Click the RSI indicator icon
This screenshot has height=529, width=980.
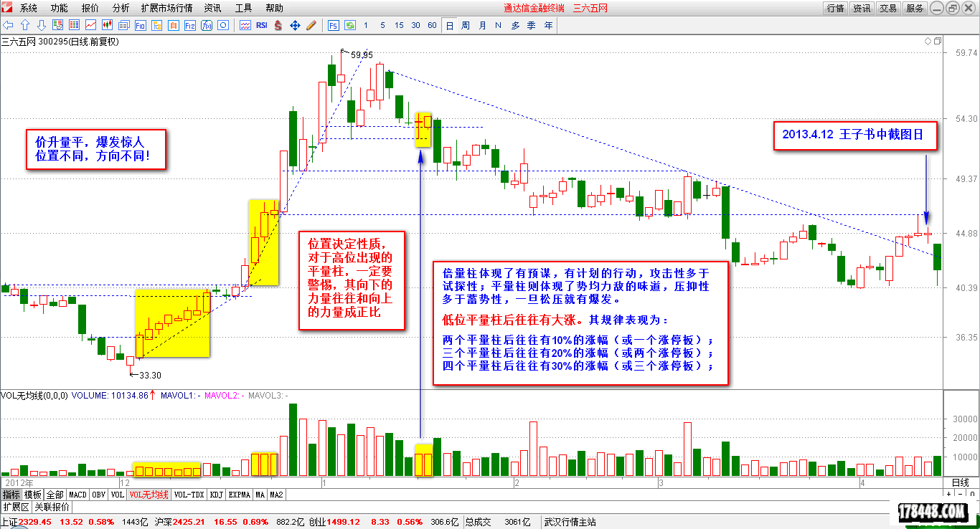point(262,25)
